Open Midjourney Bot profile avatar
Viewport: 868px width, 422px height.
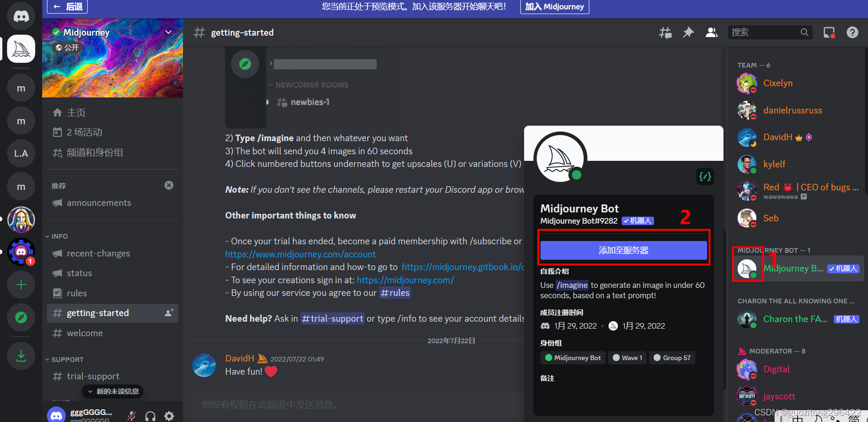(x=560, y=158)
